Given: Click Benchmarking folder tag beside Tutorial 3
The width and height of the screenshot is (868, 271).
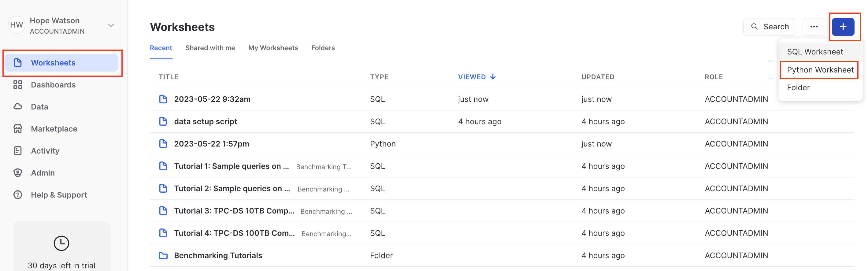Looking at the screenshot, I should coord(326,211).
